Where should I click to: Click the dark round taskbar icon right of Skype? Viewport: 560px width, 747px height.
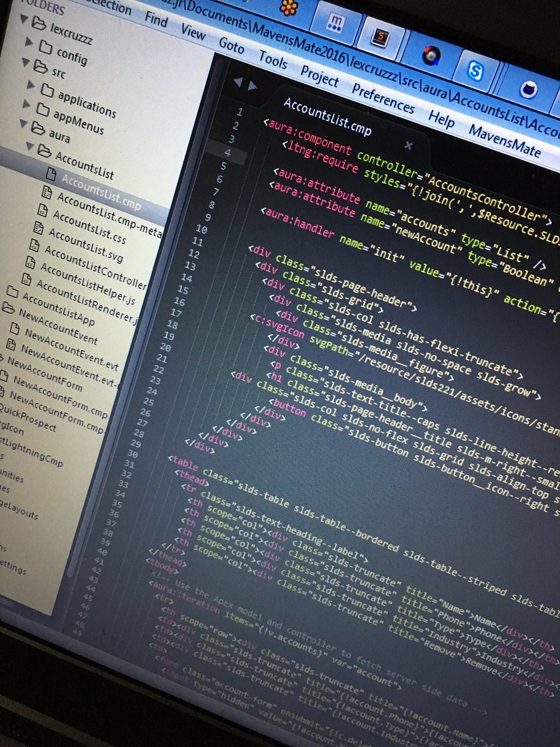530,90
